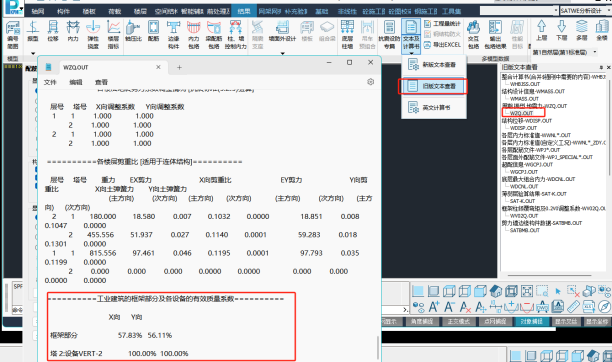Open the 文件 menu in text viewer
Screen dimensions: 612x362
coord(50,82)
